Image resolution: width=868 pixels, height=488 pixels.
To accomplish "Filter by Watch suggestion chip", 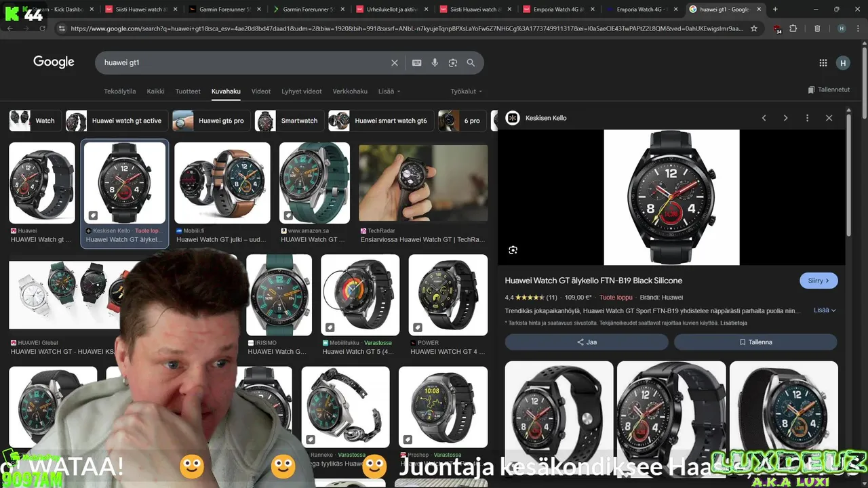I will tap(35, 121).
